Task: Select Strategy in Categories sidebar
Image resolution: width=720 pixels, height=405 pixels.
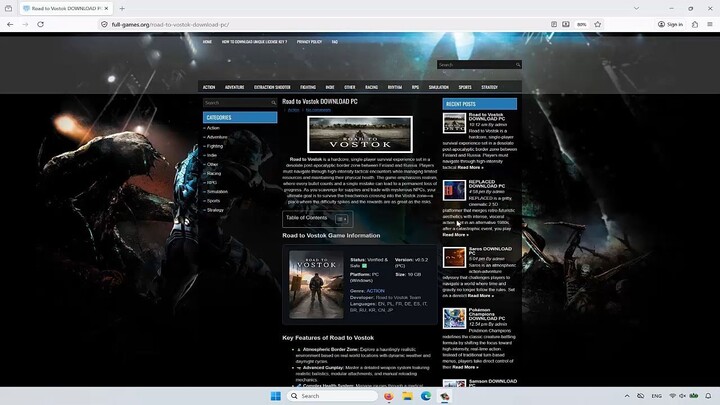Action: click(215, 210)
